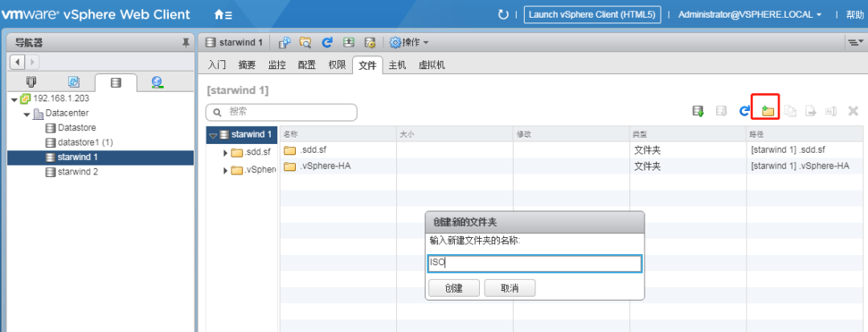Click register VM icon beside starwind 1 title
The height and width of the screenshot is (332, 868).
click(x=285, y=42)
